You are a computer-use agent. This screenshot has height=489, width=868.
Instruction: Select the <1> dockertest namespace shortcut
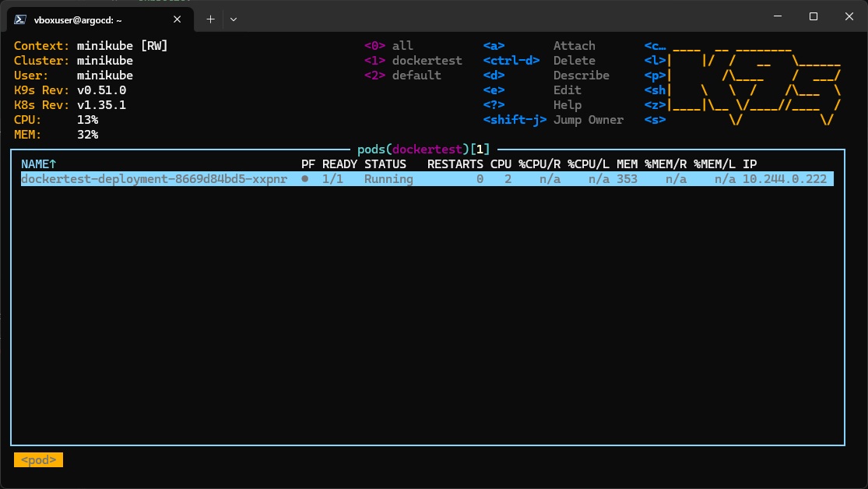[x=413, y=61]
